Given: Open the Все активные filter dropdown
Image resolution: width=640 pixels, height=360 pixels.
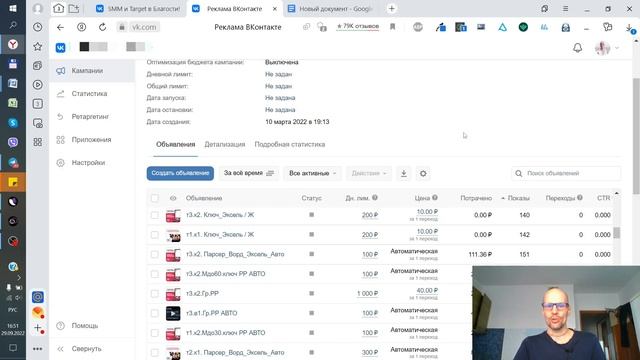Looking at the screenshot, I should click(313, 173).
